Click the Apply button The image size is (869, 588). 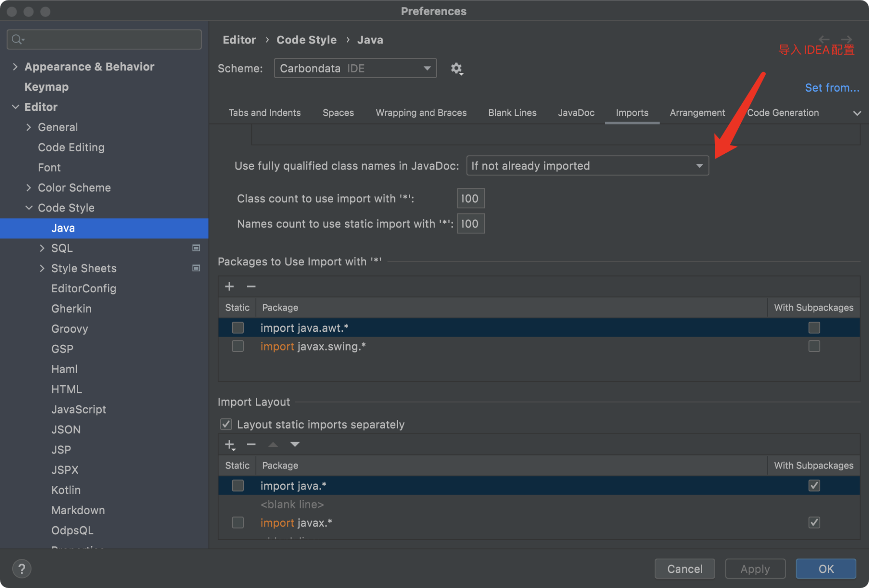(x=755, y=569)
